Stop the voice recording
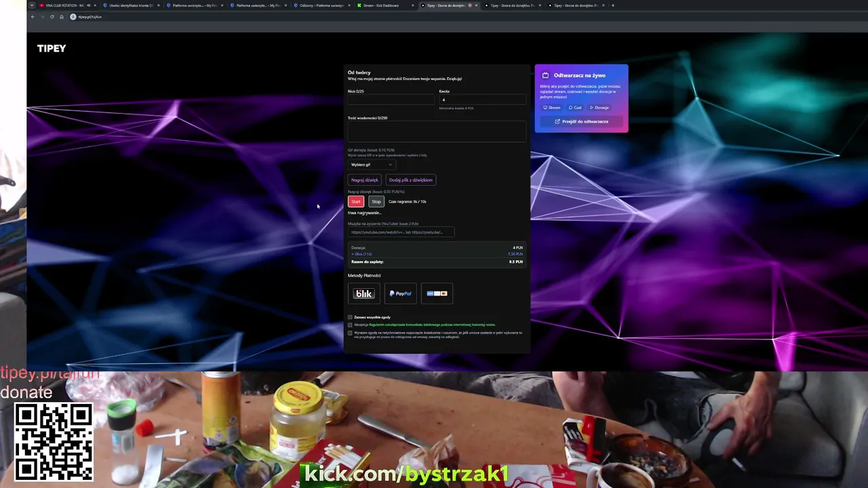Image resolution: width=868 pixels, height=488 pixels. [x=376, y=201]
